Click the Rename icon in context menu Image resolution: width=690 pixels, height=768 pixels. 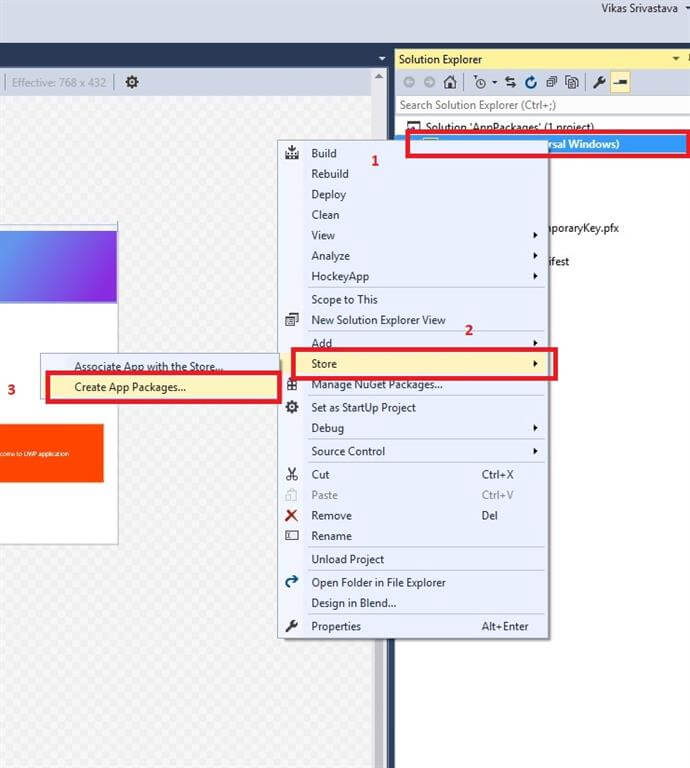(x=292, y=535)
